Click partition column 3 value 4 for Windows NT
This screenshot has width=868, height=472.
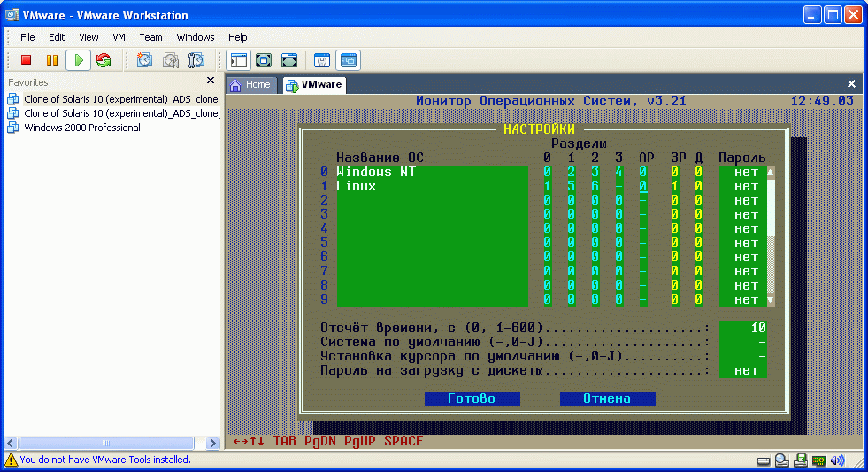[618, 173]
